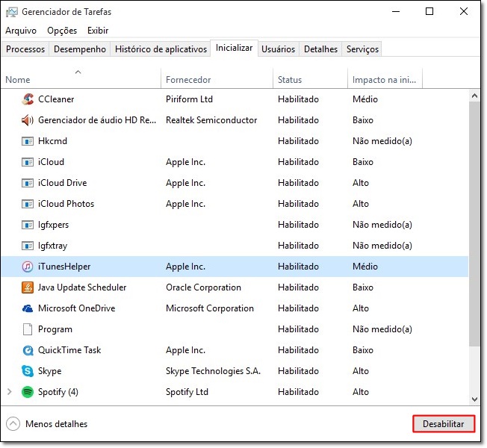
Task: Switch to the Desempenho tab
Action: coord(80,49)
